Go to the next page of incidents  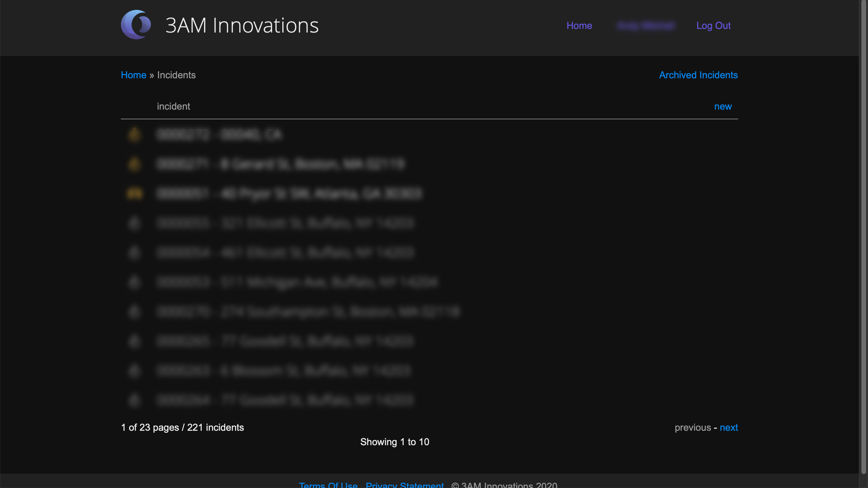click(728, 427)
